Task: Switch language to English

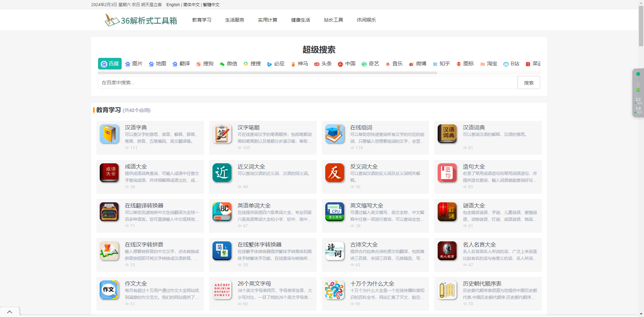Action: 173,5
